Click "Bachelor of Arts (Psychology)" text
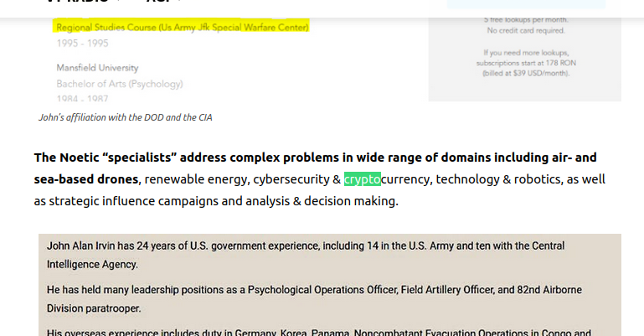This screenshot has width=644, height=336. [x=120, y=84]
